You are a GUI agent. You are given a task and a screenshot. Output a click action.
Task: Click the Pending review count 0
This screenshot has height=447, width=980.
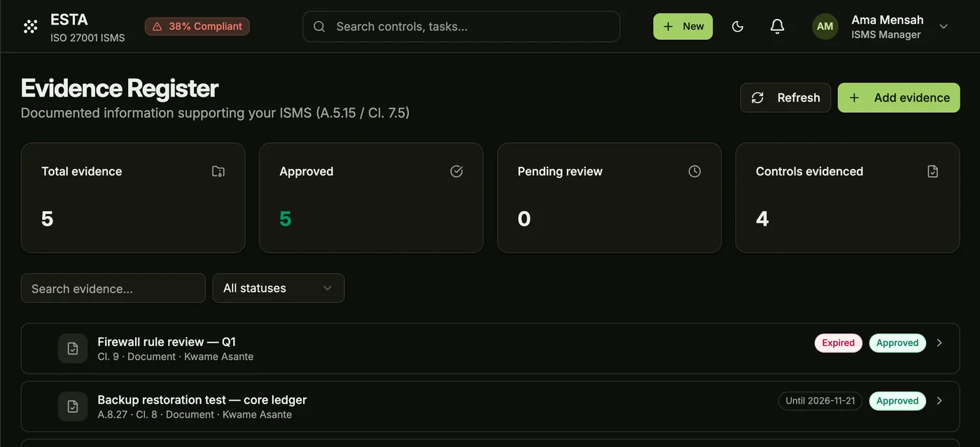pos(524,219)
